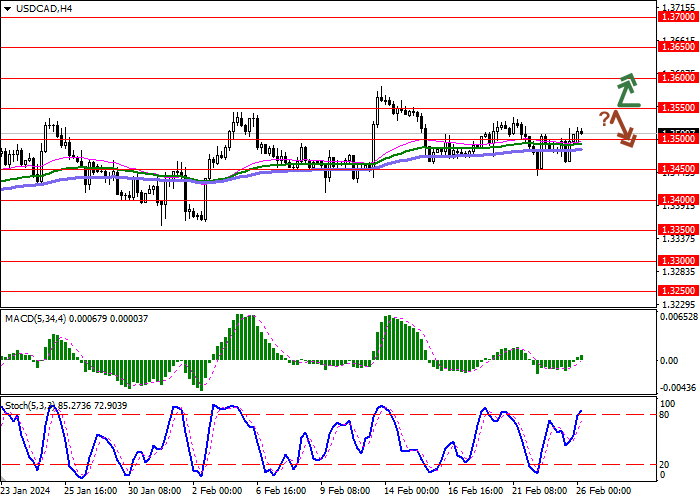The image size is (700, 500).
Task: Click the Stochastic 20 level label
Action: [664, 465]
